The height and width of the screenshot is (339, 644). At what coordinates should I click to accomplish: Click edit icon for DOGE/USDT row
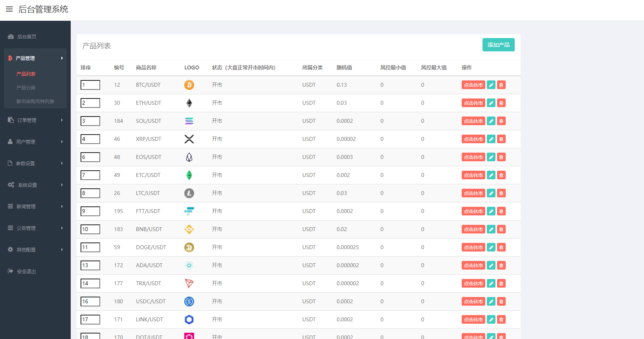coord(491,247)
